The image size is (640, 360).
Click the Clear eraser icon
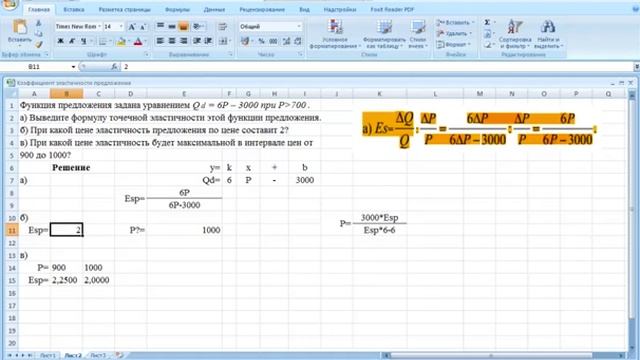(x=487, y=45)
